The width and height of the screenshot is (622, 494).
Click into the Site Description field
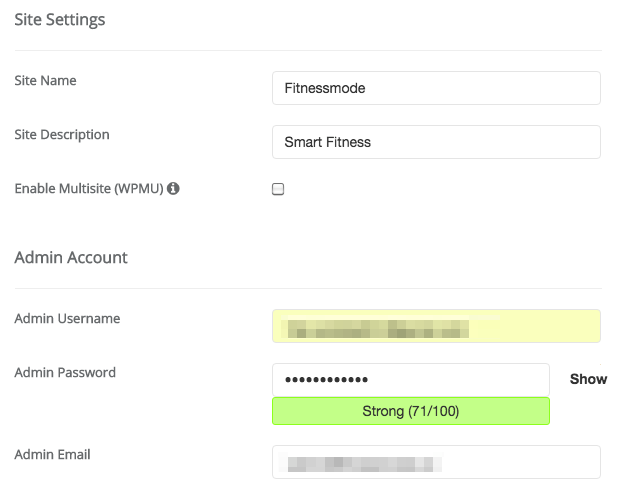[x=436, y=142]
